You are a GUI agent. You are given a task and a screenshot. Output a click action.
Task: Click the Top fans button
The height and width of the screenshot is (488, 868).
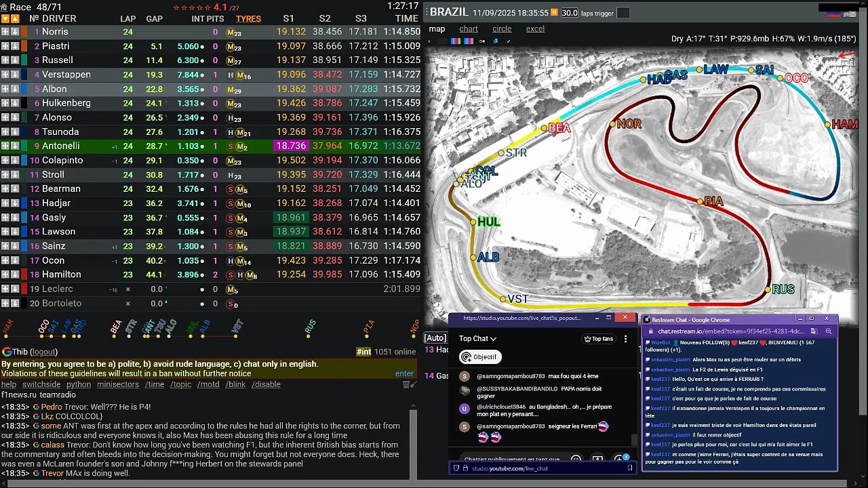click(598, 339)
